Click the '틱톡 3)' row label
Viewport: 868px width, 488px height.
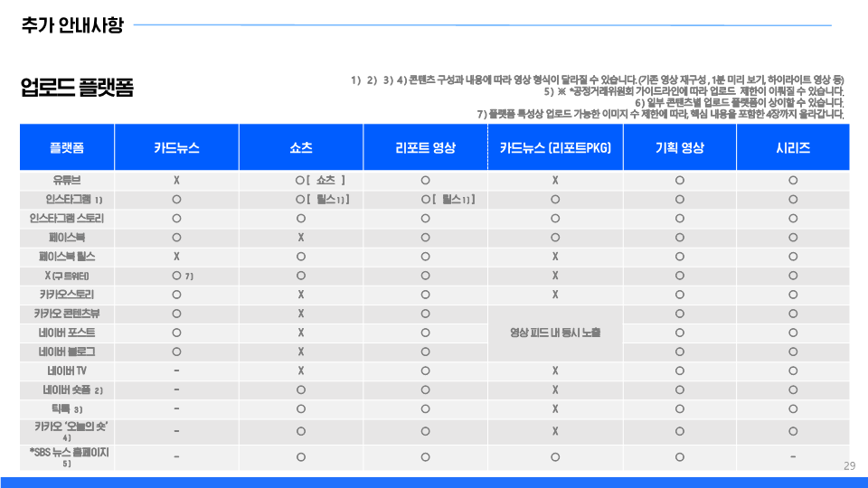[x=67, y=409]
